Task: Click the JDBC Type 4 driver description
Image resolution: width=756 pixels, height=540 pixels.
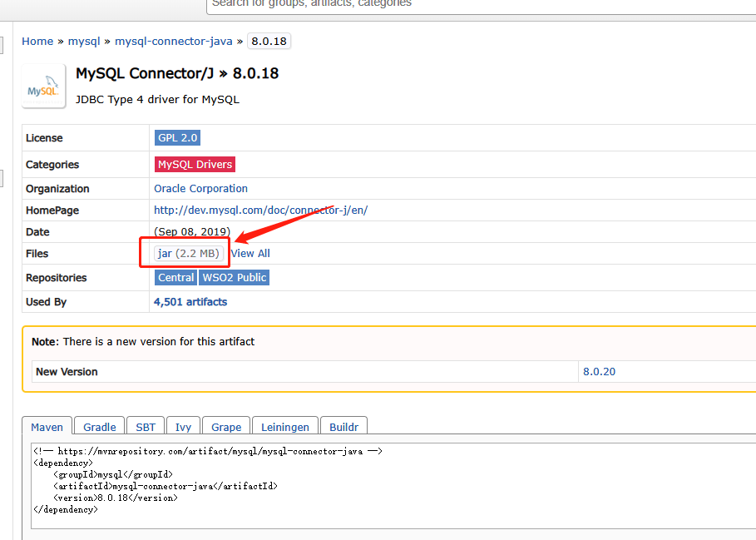Action: pyautogui.click(x=157, y=99)
